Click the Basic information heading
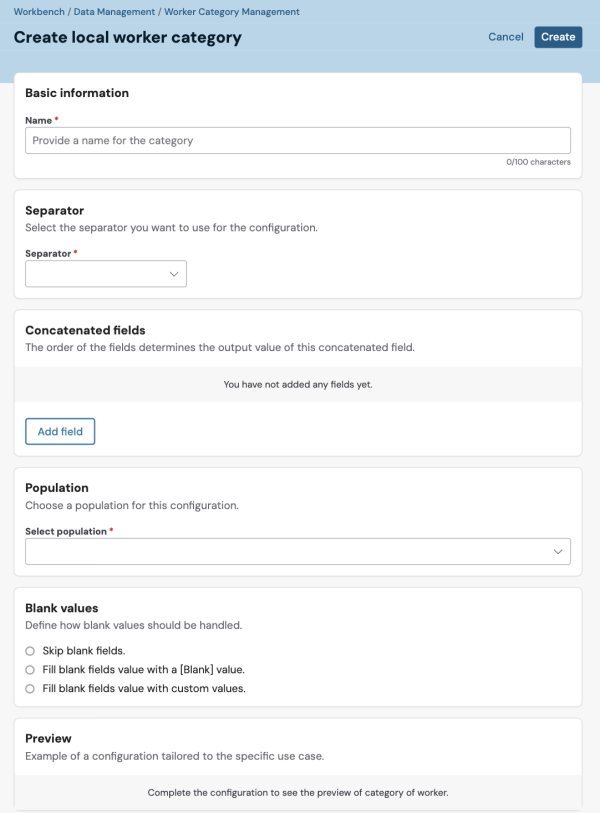This screenshot has height=813, width=600. pyautogui.click(x=77, y=93)
